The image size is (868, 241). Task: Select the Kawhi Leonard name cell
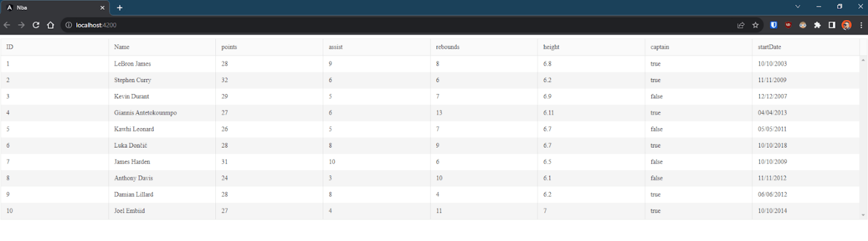pos(162,129)
